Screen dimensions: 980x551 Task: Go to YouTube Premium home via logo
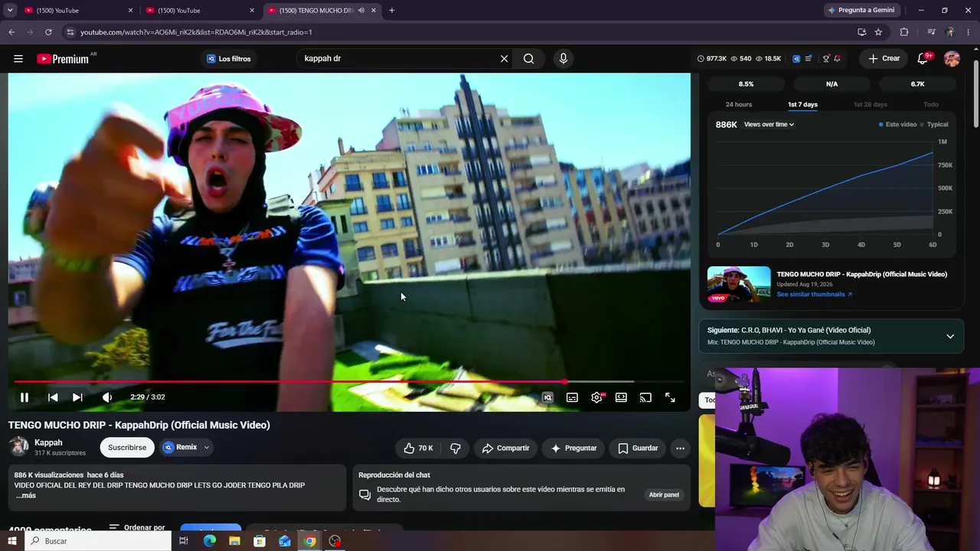63,59
